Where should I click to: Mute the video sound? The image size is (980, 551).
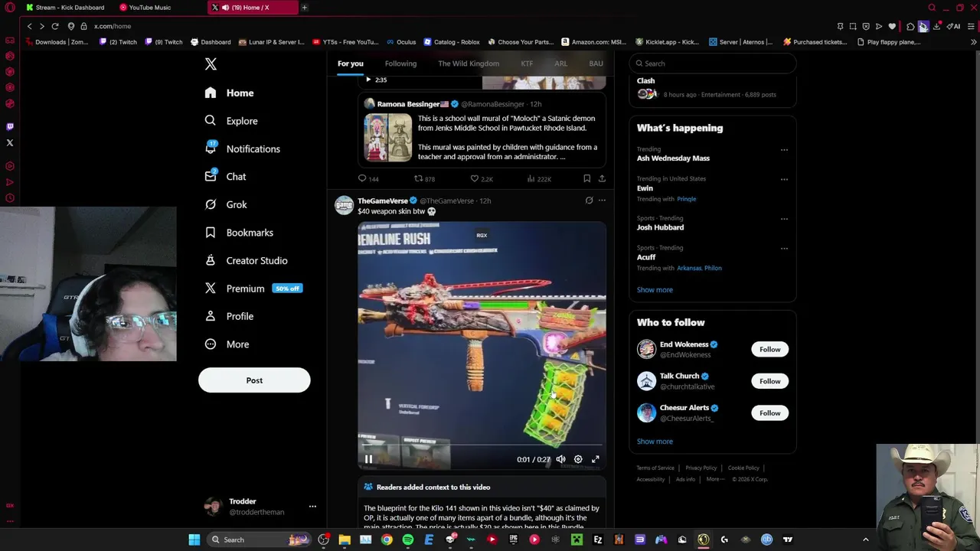561,459
